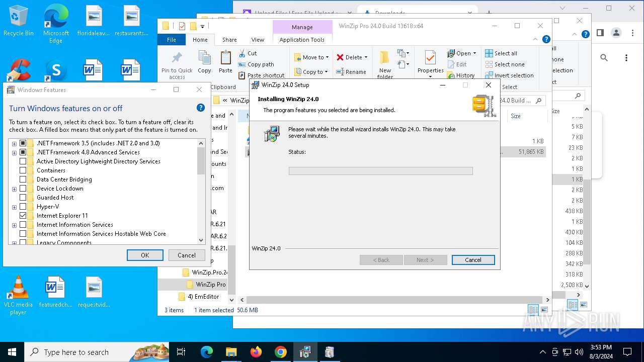
Task: Open the Recycle Bin desktop icon
Action: click(x=19, y=21)
